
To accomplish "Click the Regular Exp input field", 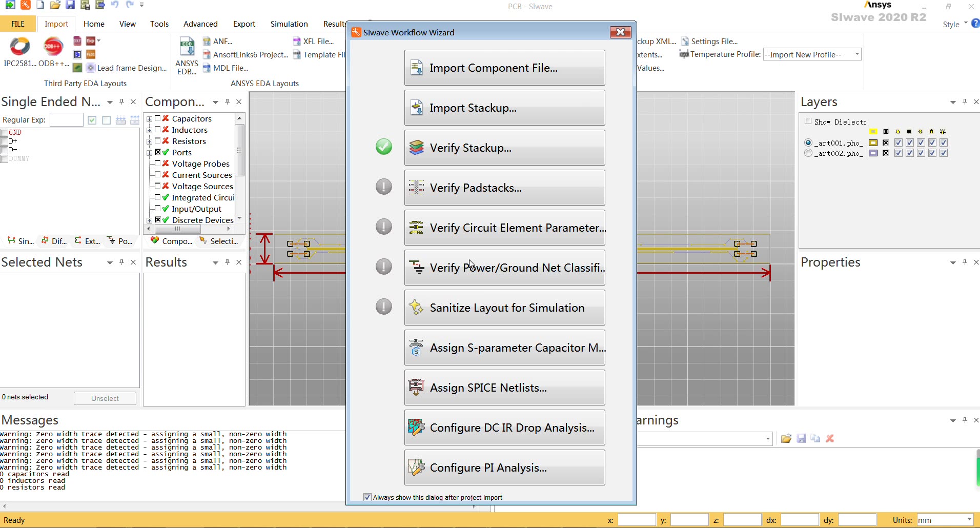I will (x=66, y=120).
